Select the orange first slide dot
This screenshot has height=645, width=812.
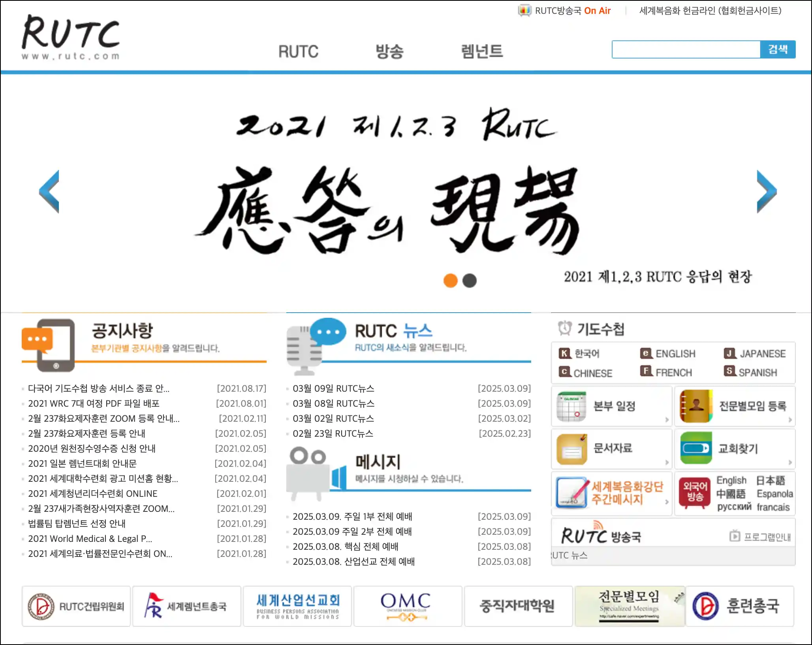[x=450, y=281]
